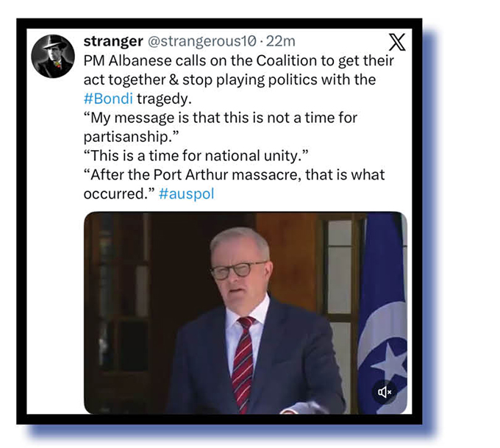Open the stranger profile avatar picture
Viewport: 500px width, 448px height.
[x=53, y=56]
